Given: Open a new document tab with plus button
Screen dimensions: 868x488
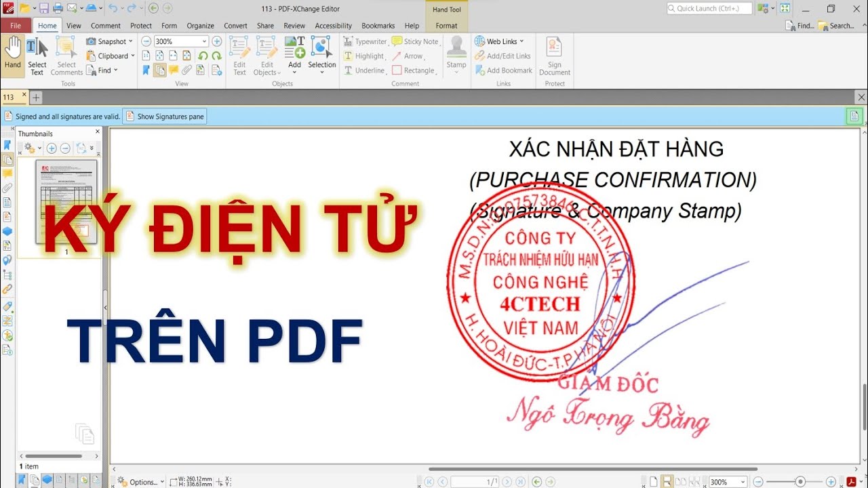Looking at the screenshot, I should pos(36,98).
